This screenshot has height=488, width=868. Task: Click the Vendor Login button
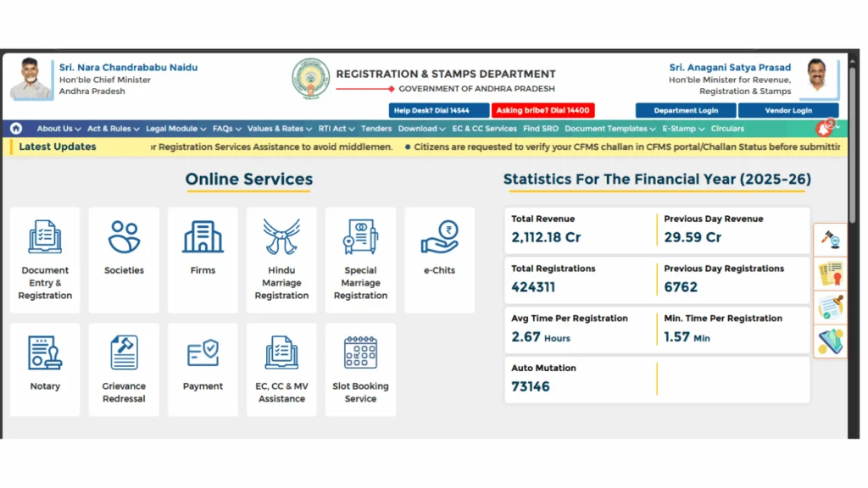[787, 110]
